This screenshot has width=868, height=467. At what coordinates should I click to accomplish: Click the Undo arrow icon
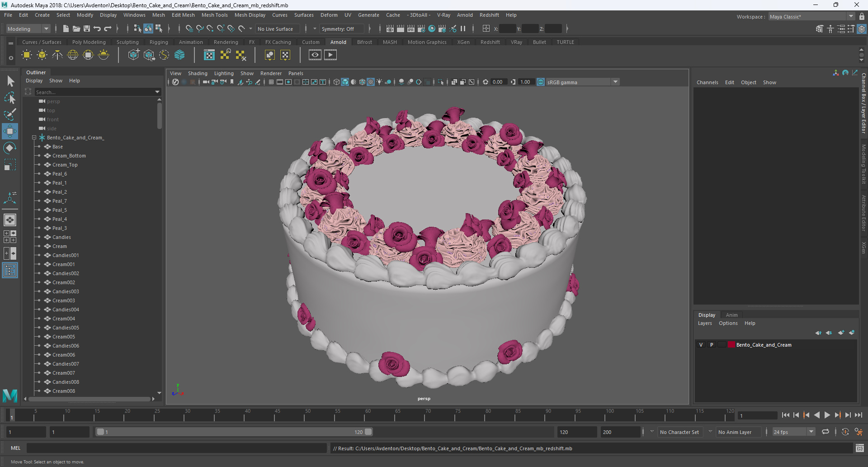(x=97, y=29)
